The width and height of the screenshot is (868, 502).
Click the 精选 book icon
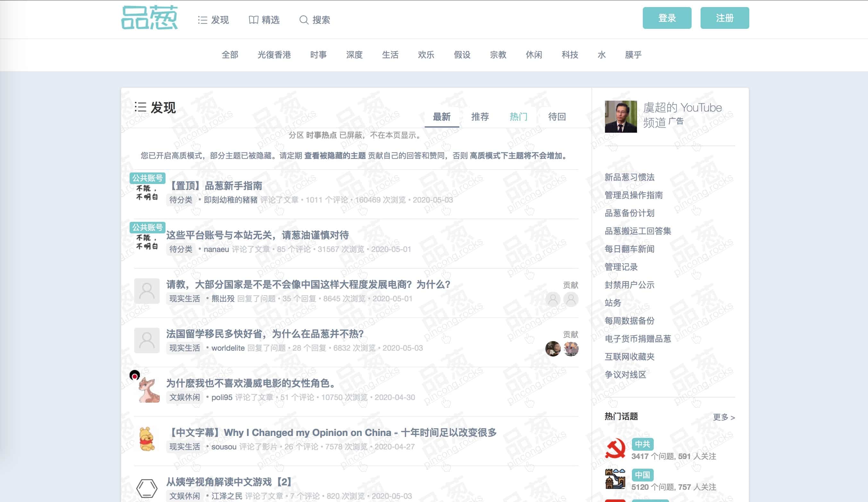pyautogui.click(x=253, y=20)
